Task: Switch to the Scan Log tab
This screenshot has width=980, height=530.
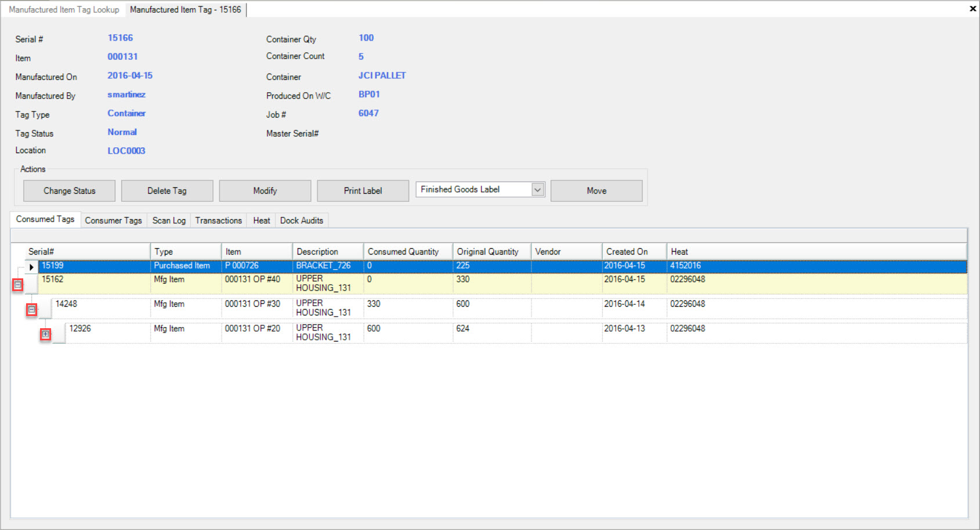Action: [x=169, y=220]
